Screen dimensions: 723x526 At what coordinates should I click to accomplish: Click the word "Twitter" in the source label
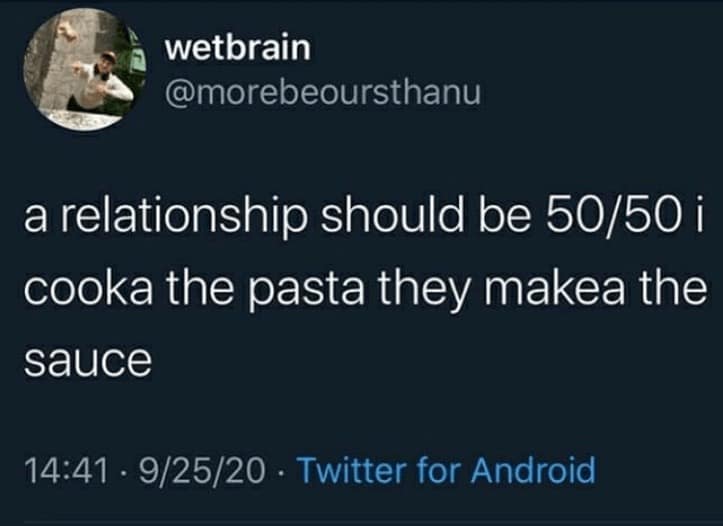(x=352, y=467)
